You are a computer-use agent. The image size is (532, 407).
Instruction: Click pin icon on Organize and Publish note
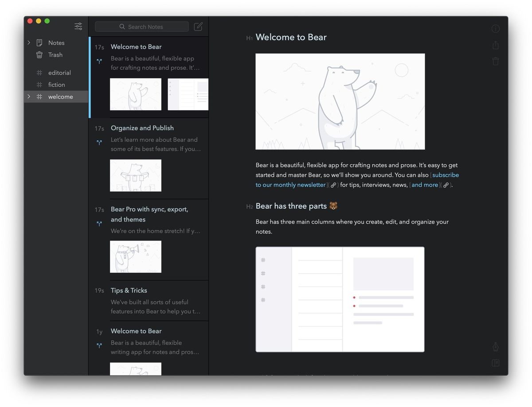(x=99, y=143)
